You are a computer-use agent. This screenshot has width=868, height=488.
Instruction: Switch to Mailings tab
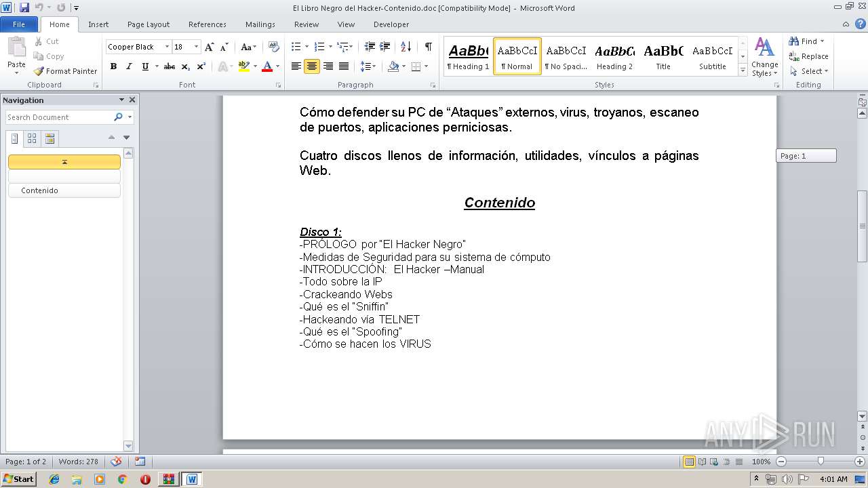click(260, 24)
